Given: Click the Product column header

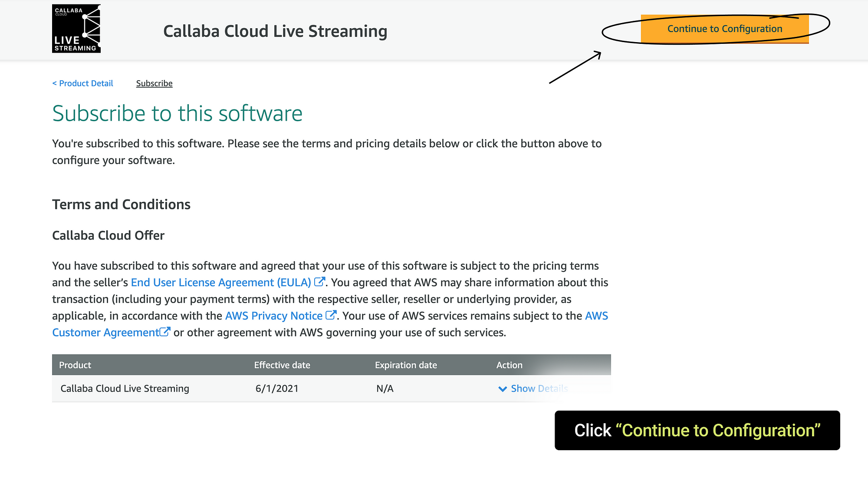Looking at the screenshot, I should 75,365.
